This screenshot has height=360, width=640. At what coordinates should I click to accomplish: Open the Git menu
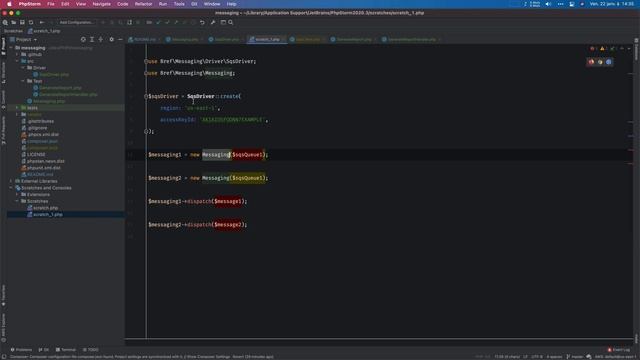pos(194,4)
